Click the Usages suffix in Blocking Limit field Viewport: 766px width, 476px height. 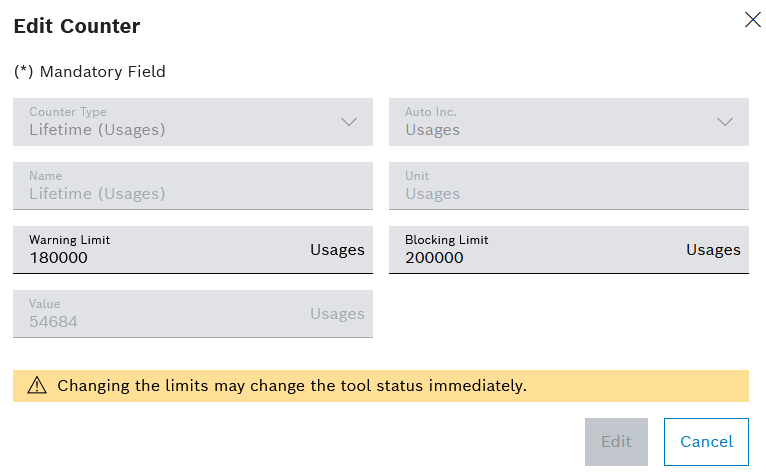pyautogui.click(x=713, y=250)
